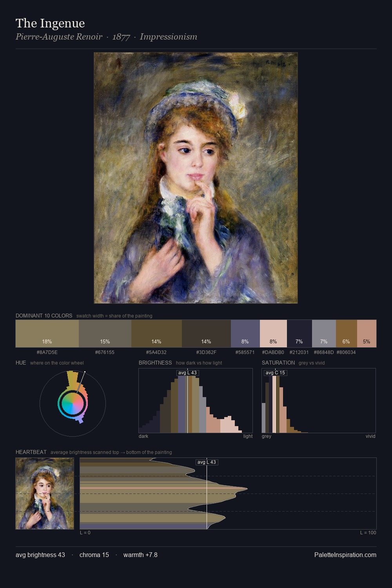Click the 'vivid' axis label under saturation
The image size is (392, 588).
tap(370, 436)
